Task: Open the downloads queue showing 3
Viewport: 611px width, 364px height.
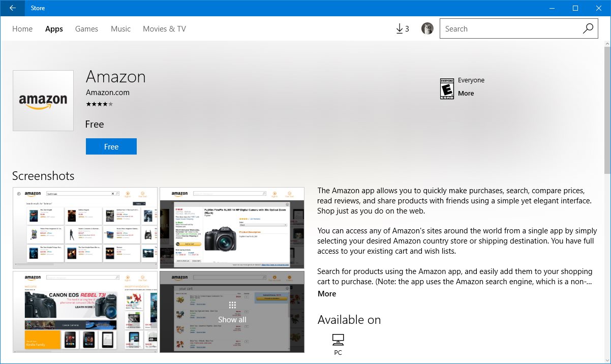Action: click(x=402, y=29)
